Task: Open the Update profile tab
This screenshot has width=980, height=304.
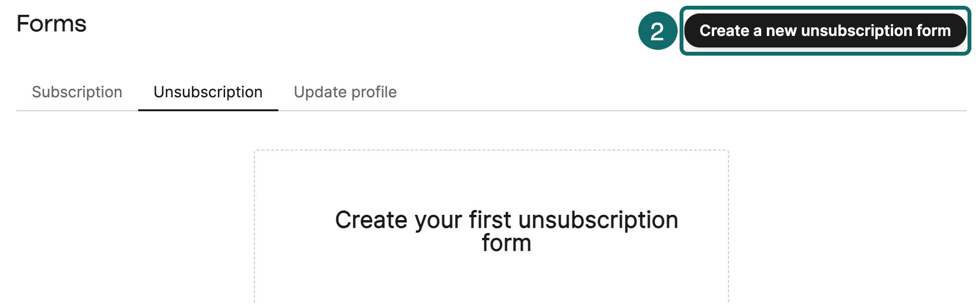Action: pyautogui.click(x=345, y=92)
